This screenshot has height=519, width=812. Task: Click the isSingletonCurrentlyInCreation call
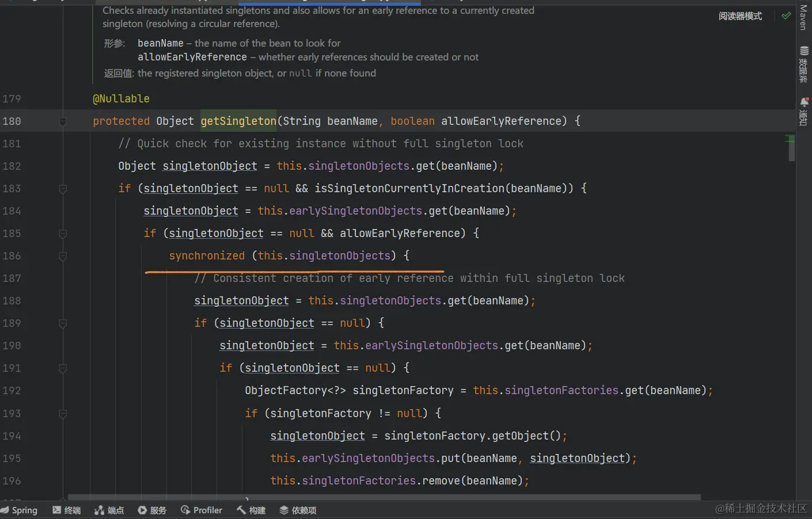409,189
